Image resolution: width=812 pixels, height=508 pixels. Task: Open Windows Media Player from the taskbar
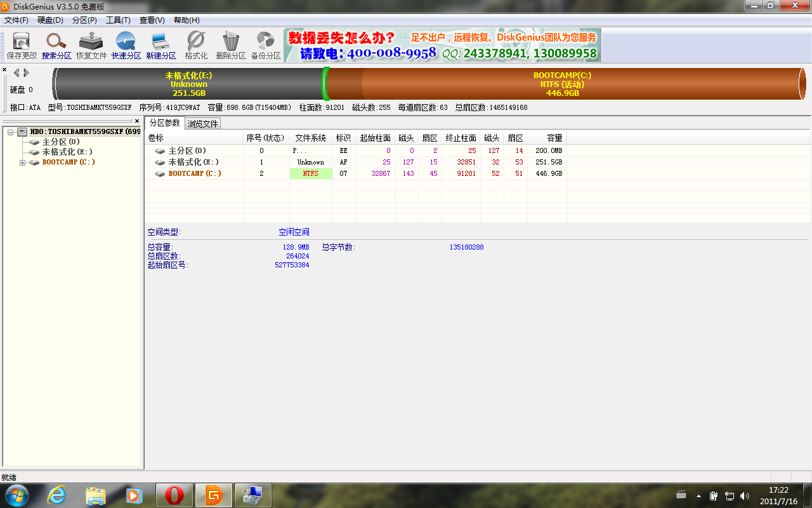pyautogui.click(x=134, y=495)
